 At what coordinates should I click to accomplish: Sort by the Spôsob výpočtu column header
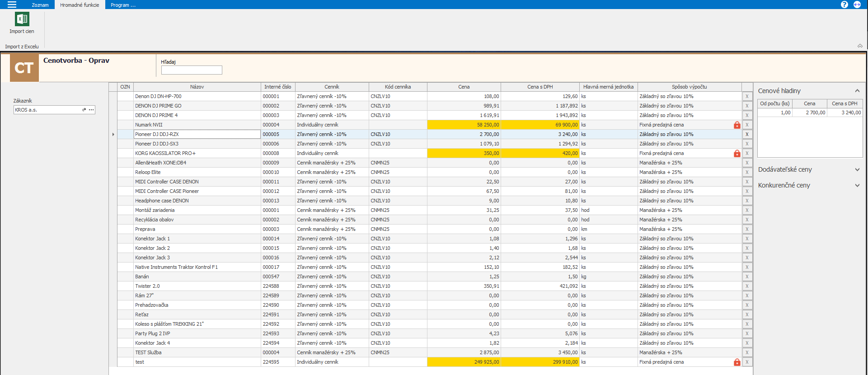click(690, 87)
